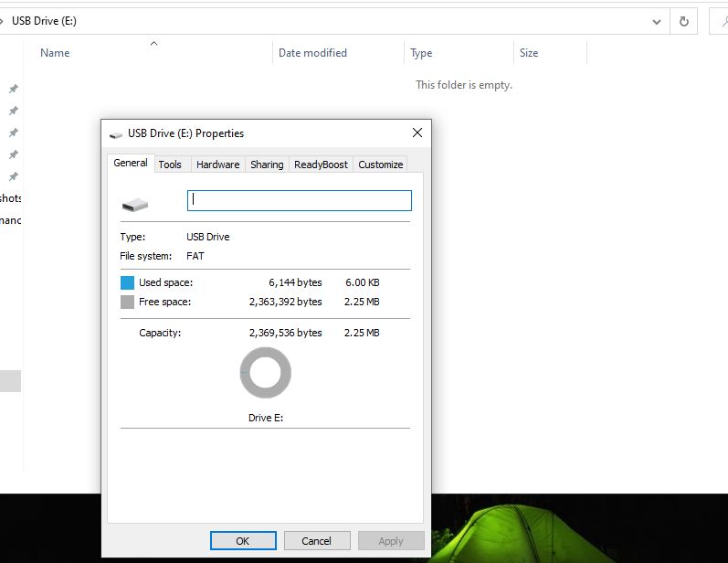Viewport: 728px width, 563px height.
Task: Switch to the Tools tab
Action: [169, 165]
